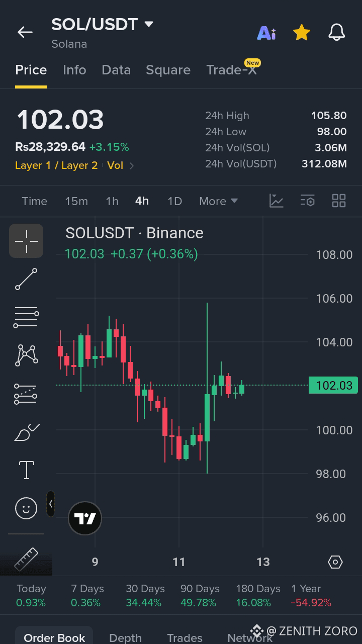The height and width of the screenshot is (644, 362).
Task: Select the 1D timeframe
Action: tap(174, 201)
